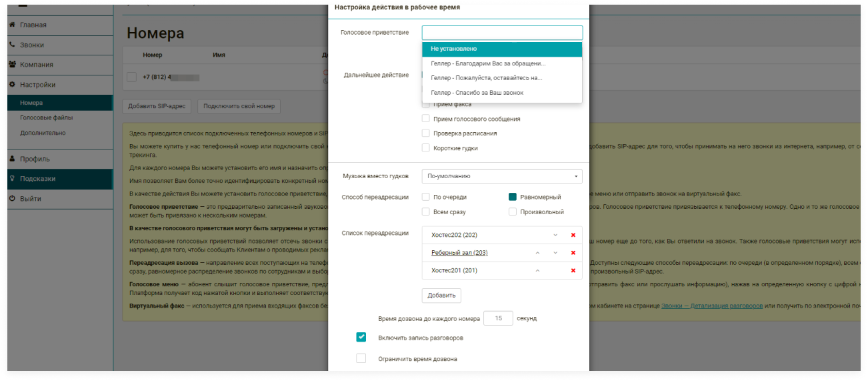Move Реберный зал (203) up with arrow
868x381 pixels.
pyautogui.click(x=537, y=253)
